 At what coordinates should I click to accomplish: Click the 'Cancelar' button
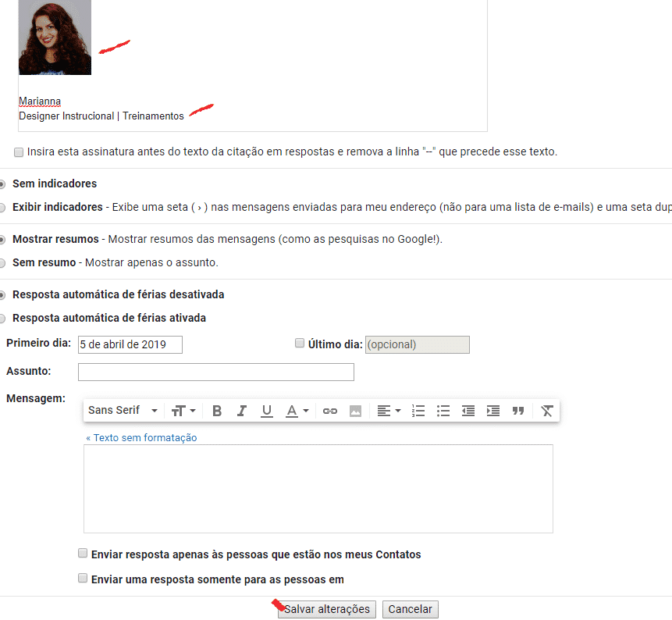pos(410,609)
